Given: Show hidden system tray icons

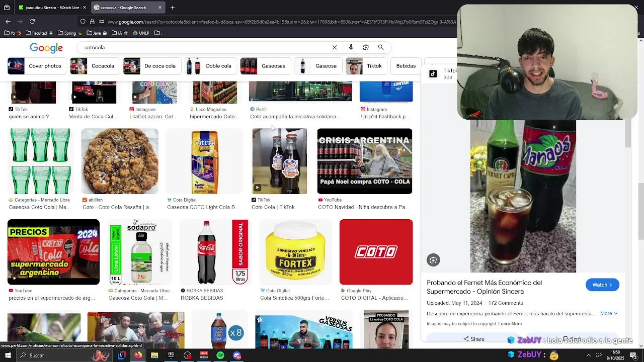Looking at the screenshot, I should (x=588, y=355).
